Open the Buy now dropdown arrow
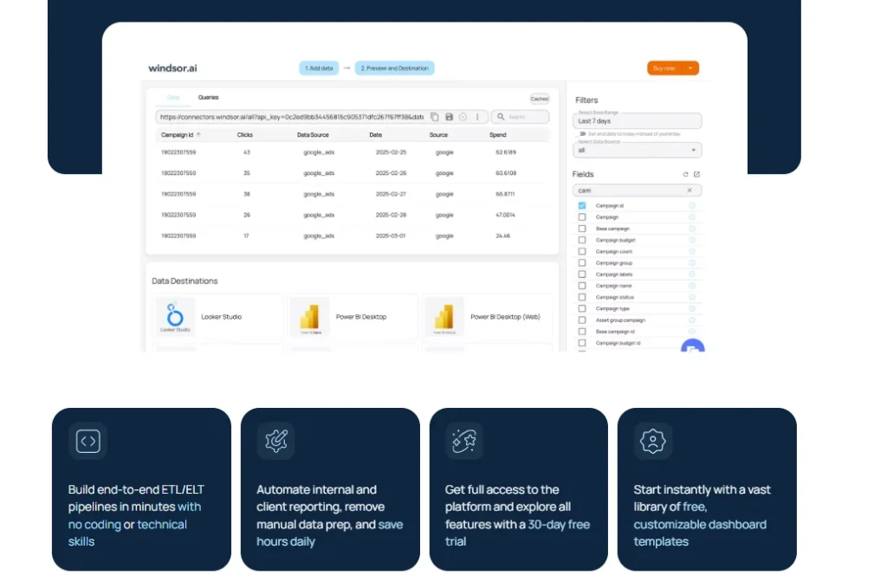Viewport: 887px width, 588px height. pos(690,68)
